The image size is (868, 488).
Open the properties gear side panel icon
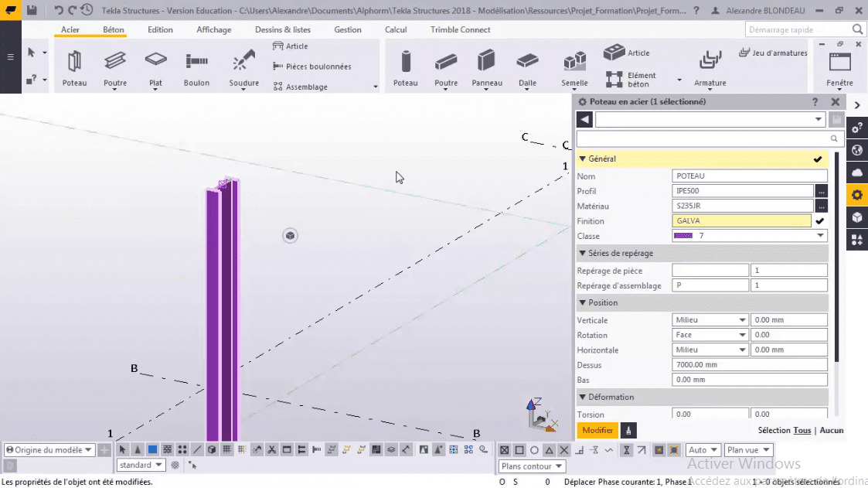(857, 195)
